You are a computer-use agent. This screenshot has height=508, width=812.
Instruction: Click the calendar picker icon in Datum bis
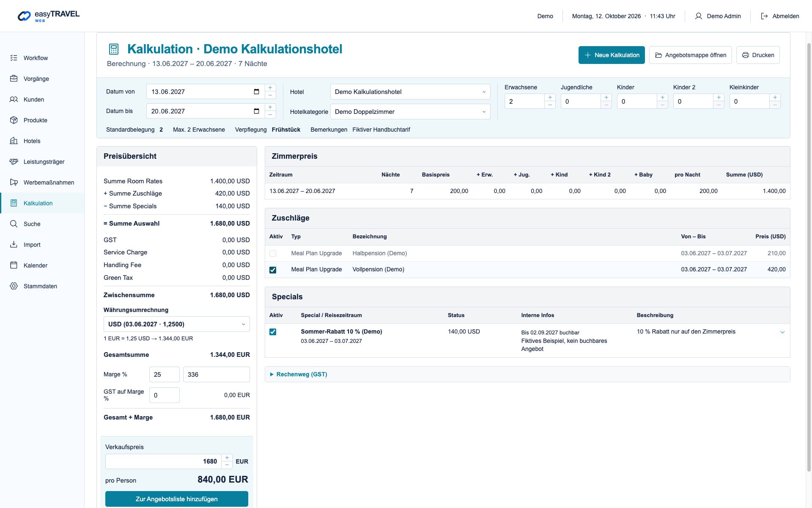[256, 111]
